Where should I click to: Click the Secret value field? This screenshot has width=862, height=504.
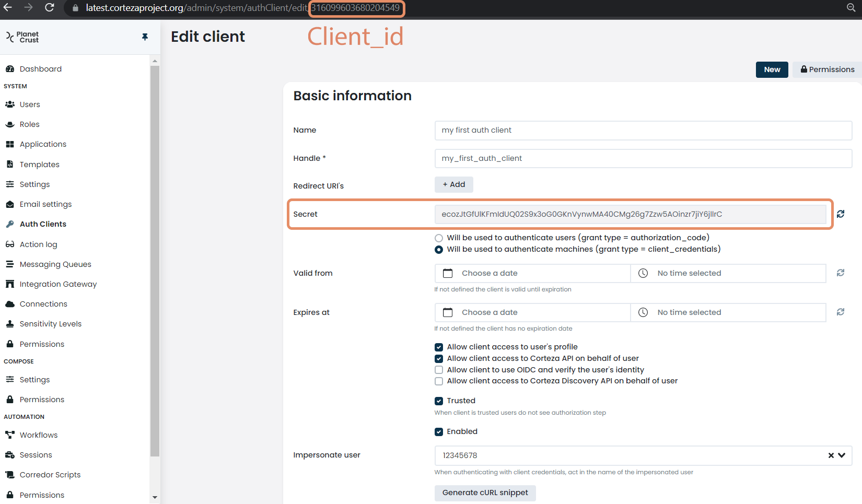631,214
